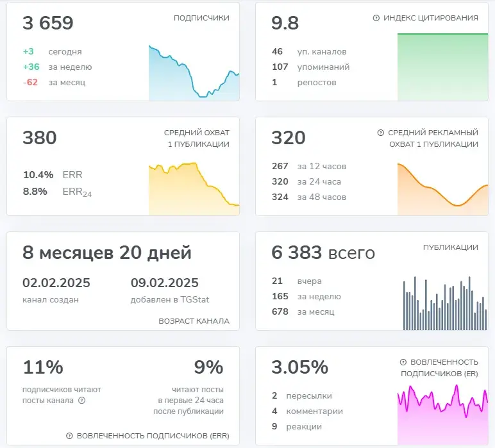Screen dimensions: 495x448
Task: Open СРЕДНИЙ РЕКЛАМНЫЙ ОХВАТ title
Action: pyautogui.click(x=433, y=138)
